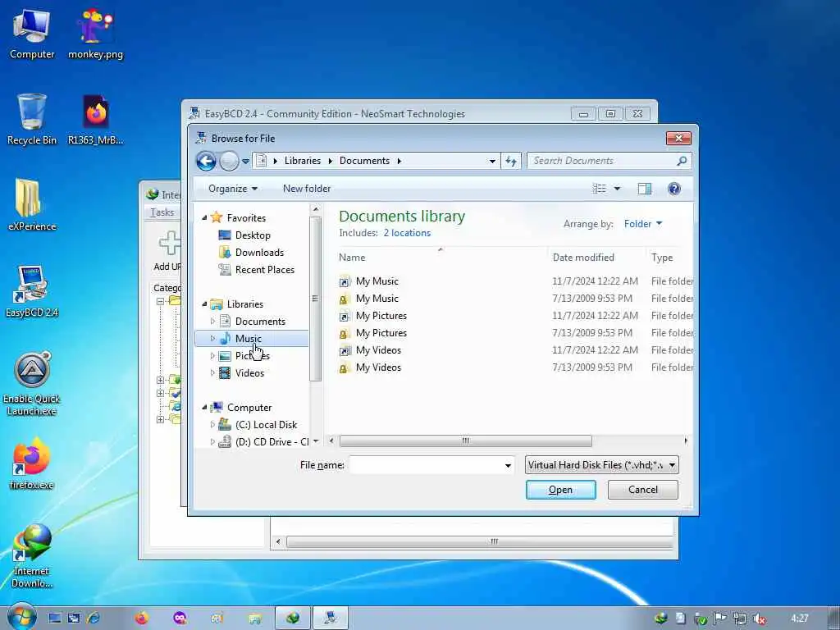Open the Windows Start orb
This screenshot has width=840, height=630.
(x=22, y=617)
